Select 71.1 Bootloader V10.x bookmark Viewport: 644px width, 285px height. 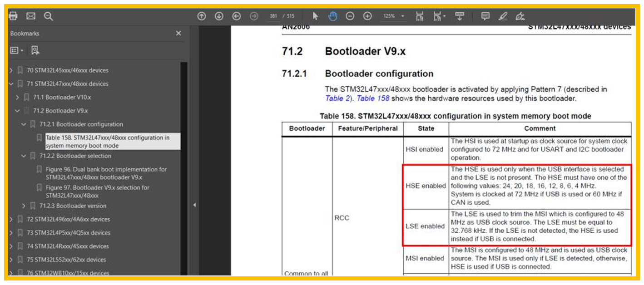tap(62, 98)
